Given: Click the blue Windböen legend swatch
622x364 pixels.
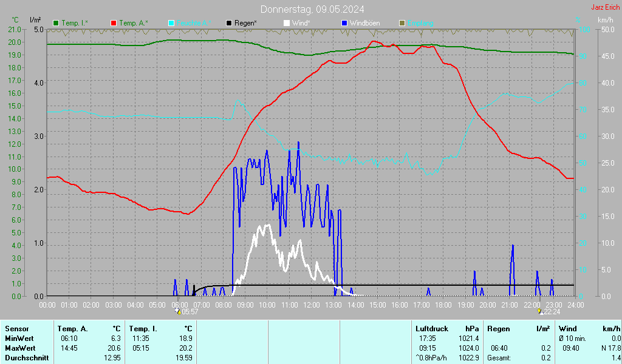Looking at the screenshot, I should [344, 24].
